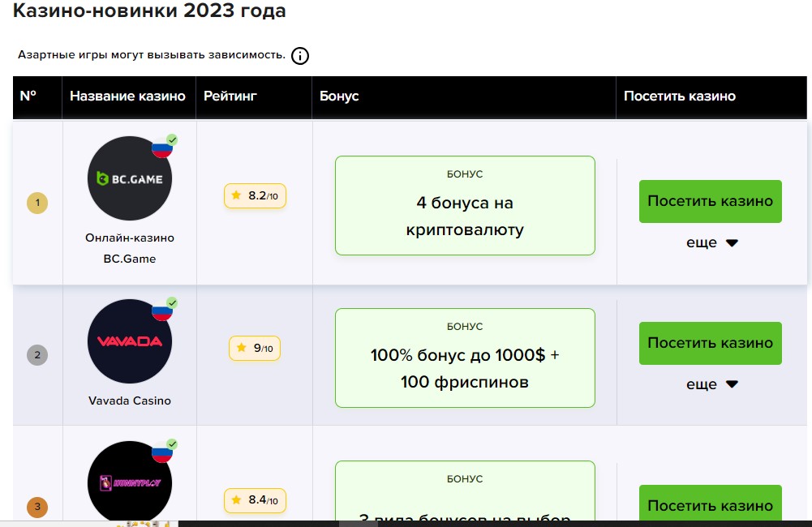
Task: Visit Vavada casino via green button
Action: tap(710, 343)
